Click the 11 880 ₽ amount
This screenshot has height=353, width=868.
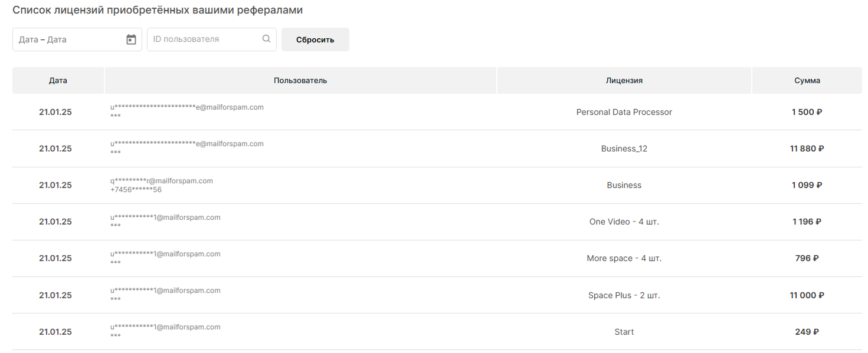pyautogui.click(x=807, y=149)
